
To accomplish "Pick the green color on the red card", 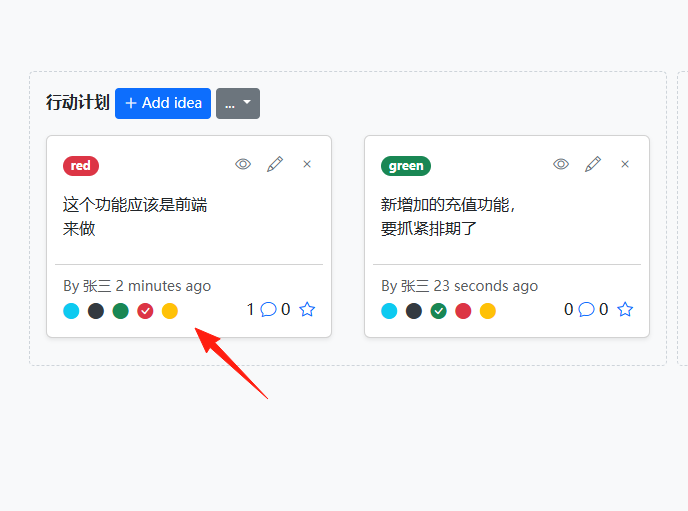I will pyautogui.click(x=120, y=311).
